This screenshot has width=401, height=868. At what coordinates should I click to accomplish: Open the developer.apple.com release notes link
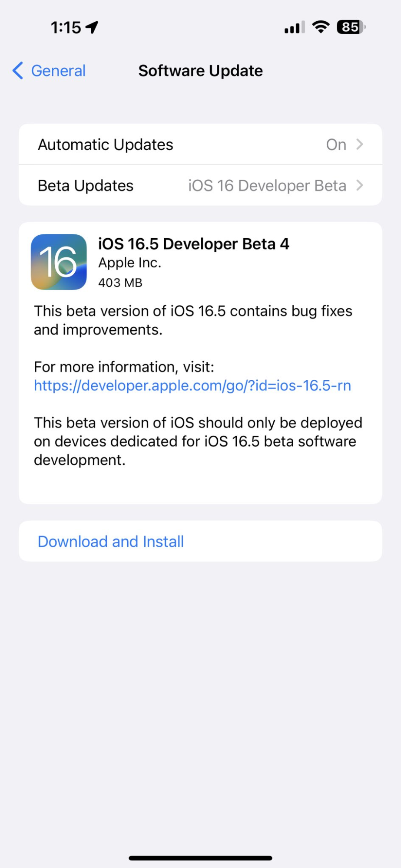(x=192, y=385)
